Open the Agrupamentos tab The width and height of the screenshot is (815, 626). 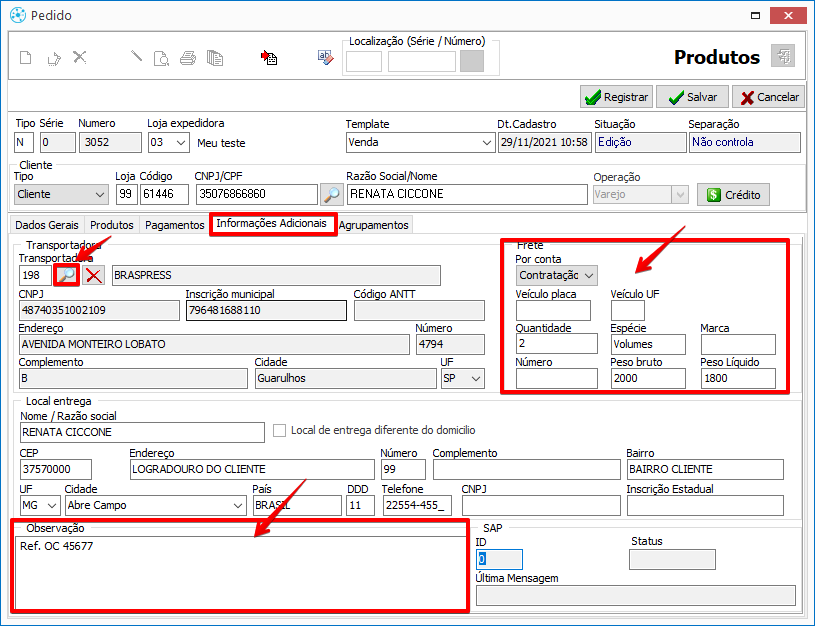[374, 225]
